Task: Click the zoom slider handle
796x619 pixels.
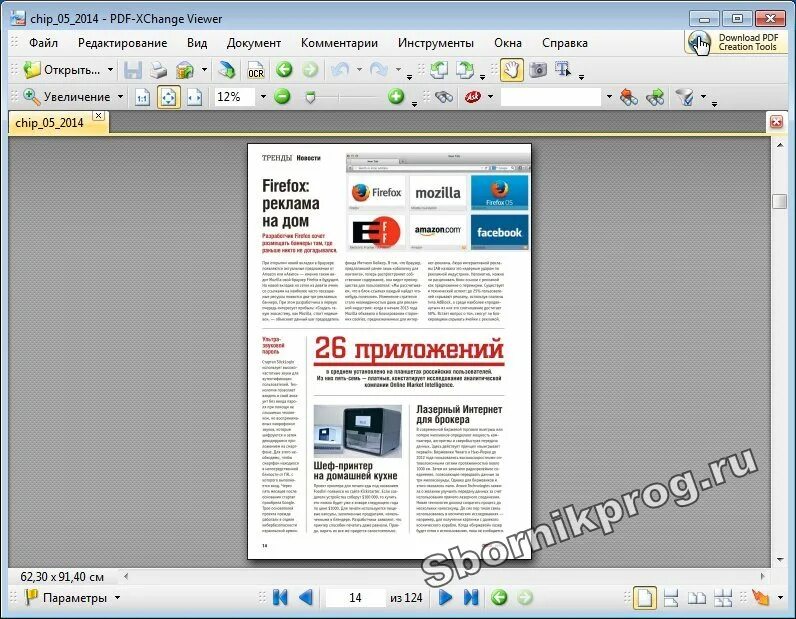Action: tap(310, 96)
